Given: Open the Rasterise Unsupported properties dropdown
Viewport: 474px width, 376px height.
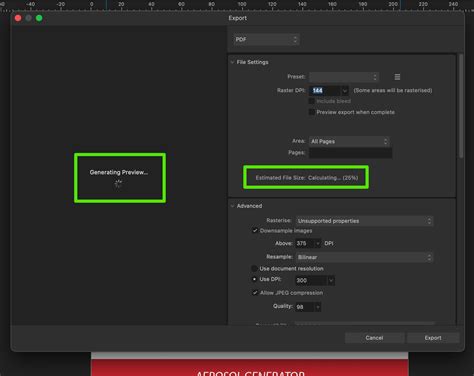Looking at the screenshot, I should tap(364, 221).
